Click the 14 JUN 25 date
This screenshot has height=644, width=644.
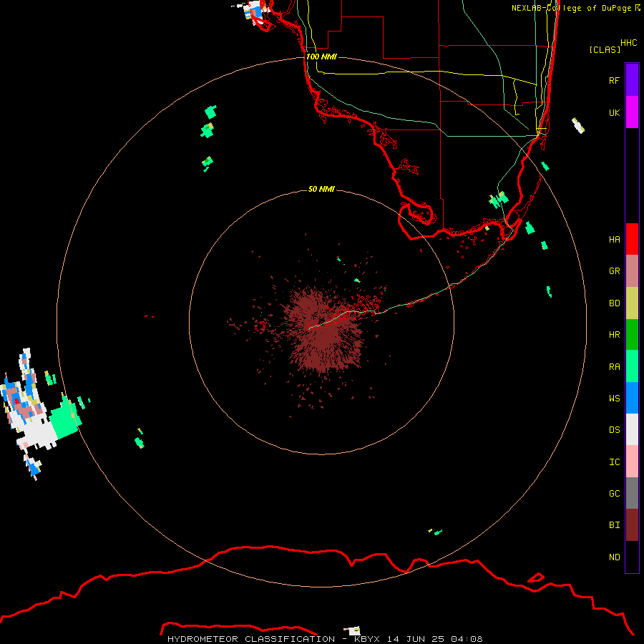(x=416, y=639)
